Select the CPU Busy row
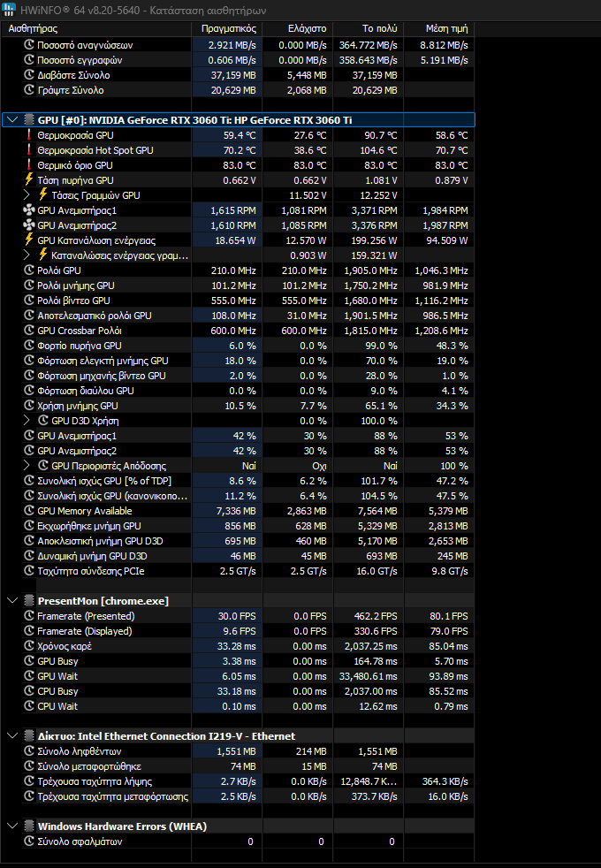601x868 pixels. [x=239, y=691]
